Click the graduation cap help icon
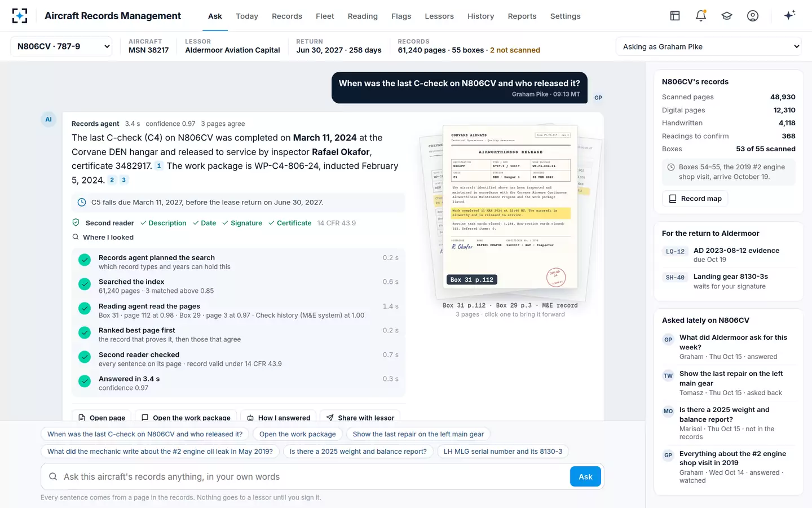Screen dimensions: 812x508 [x=727, y=16]
